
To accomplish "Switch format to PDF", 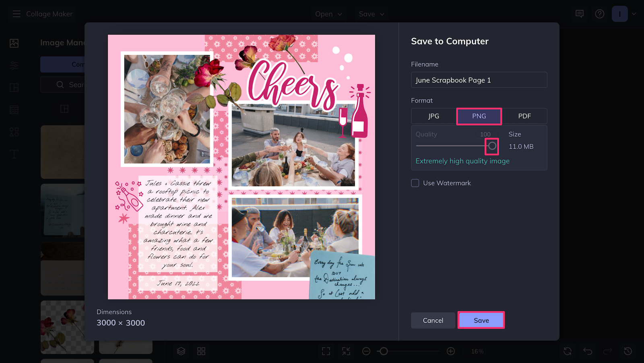I will point(524,116).
